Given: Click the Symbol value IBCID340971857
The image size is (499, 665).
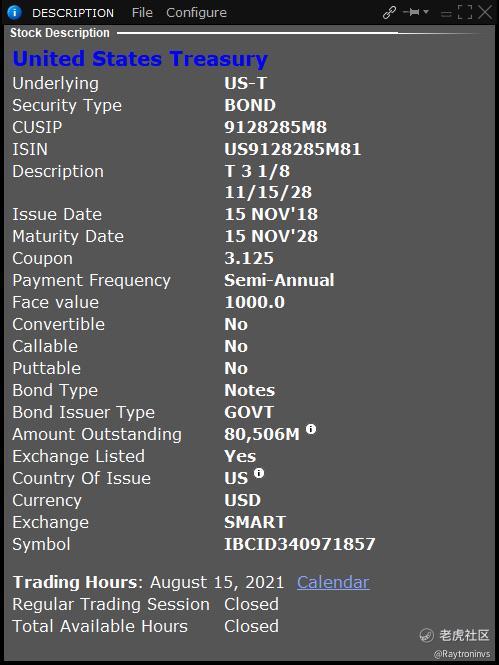Looking at the screenshot, I should [300, 544].
